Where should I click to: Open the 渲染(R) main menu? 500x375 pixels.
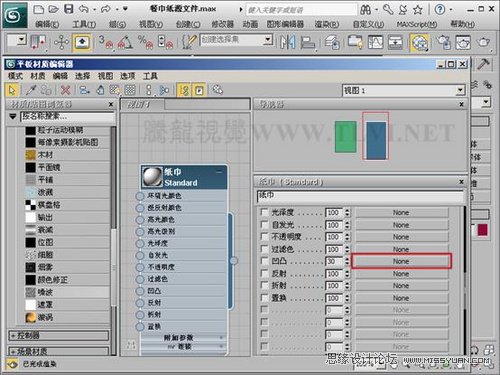point(327,24)
